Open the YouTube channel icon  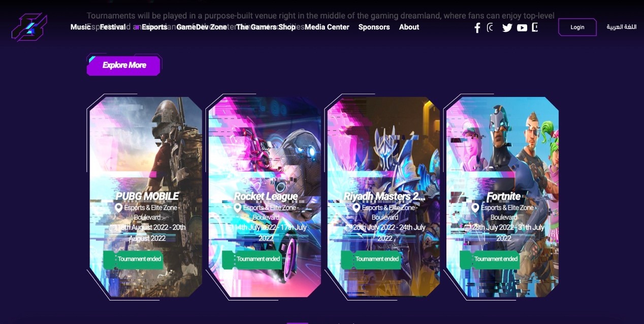(522, 27)
